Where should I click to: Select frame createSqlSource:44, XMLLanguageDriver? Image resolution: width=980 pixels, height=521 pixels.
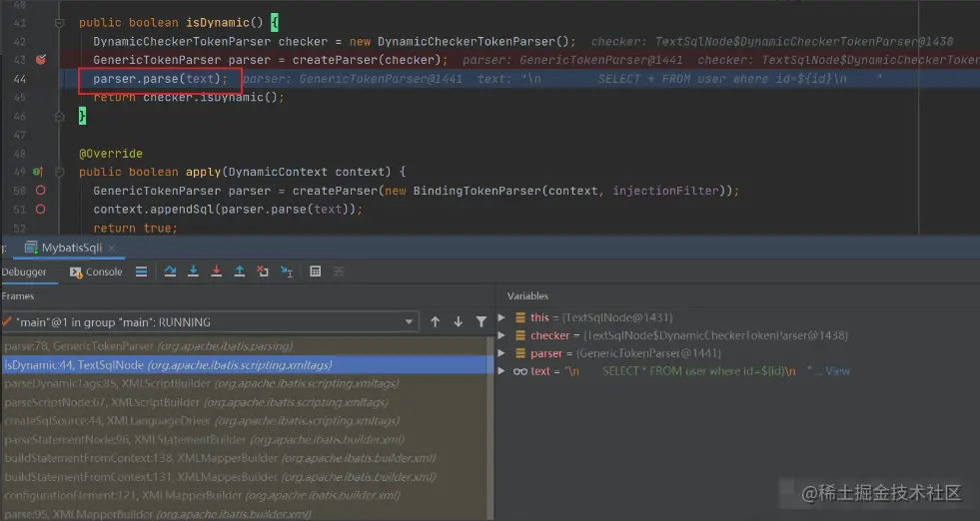tap(247, 421)
